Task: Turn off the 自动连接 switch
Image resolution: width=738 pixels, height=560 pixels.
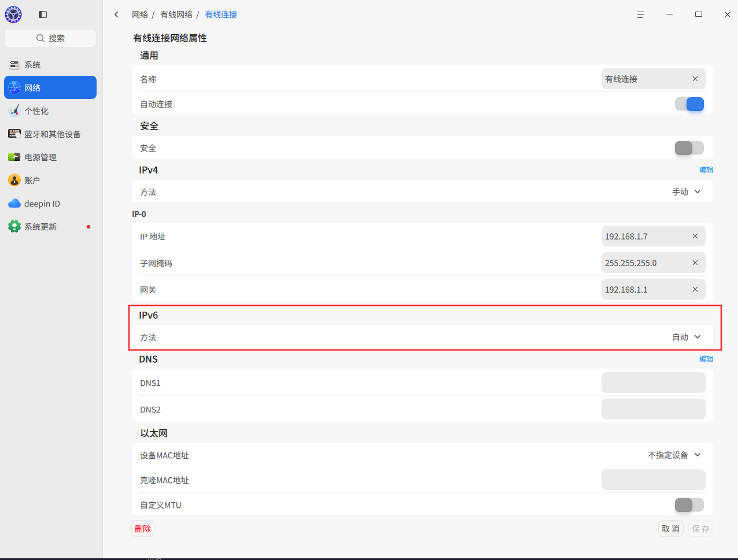Action: click(689, 104)
